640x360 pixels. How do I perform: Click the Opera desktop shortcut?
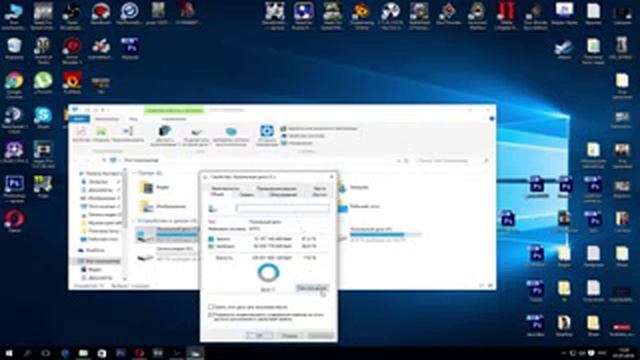tap(14, 221)
